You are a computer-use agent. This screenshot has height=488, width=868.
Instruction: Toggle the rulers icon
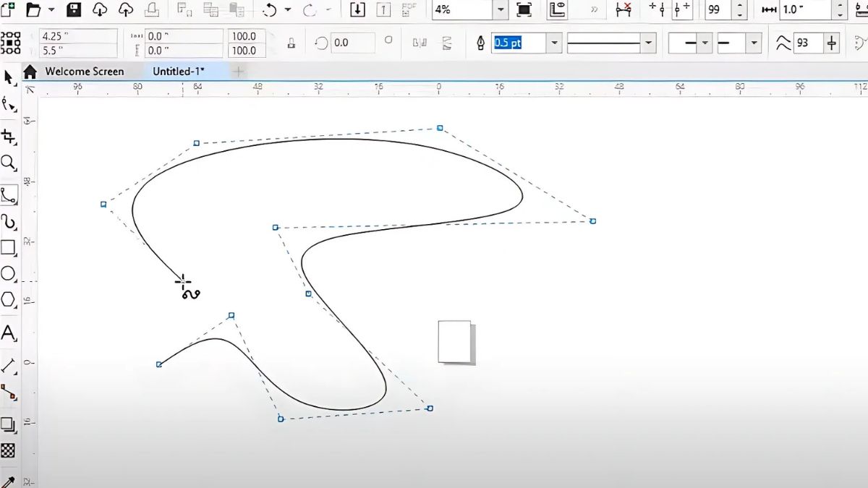pyautogui.click(x=557, y=9)
